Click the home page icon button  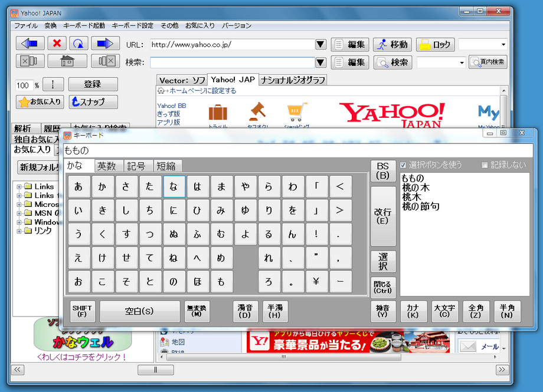click(x=67, y=61)
